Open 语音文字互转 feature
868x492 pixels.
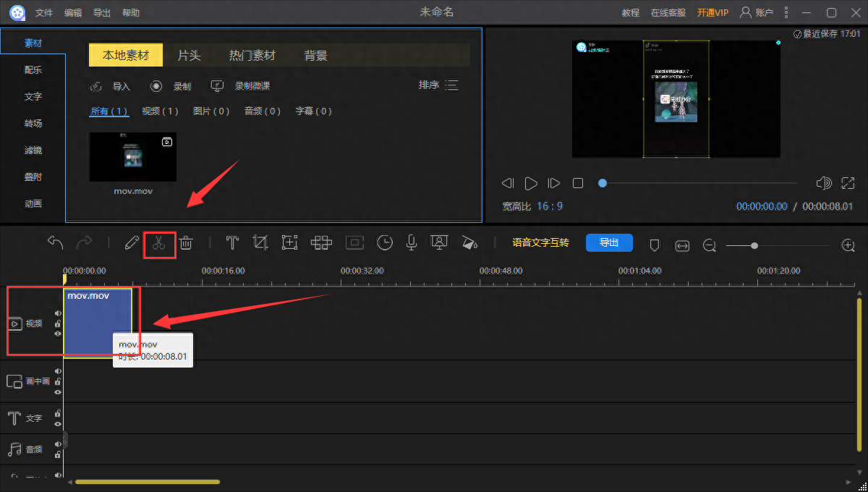pos(541,242)
